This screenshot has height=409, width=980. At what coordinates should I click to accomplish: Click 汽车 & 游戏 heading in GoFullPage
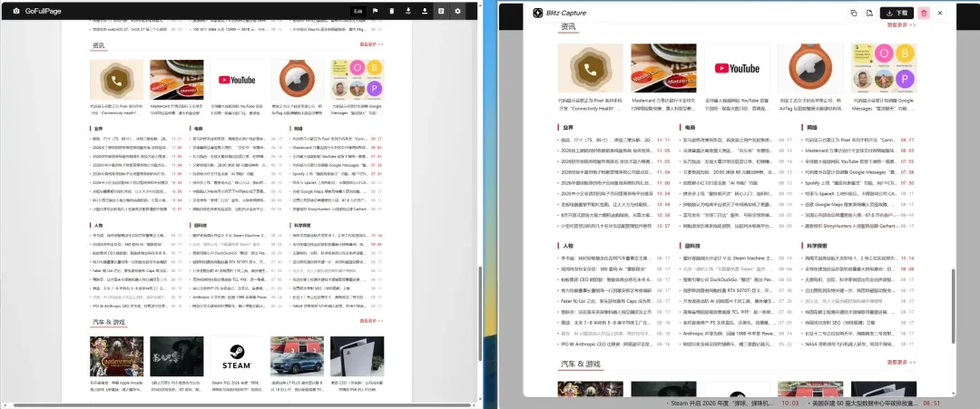pos(108,322)
